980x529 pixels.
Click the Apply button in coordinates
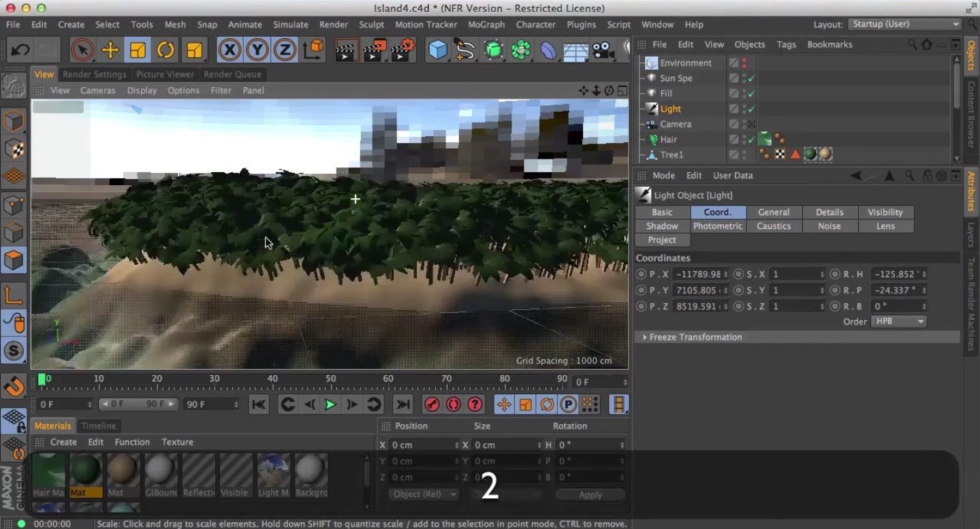(x=590, y=495)
